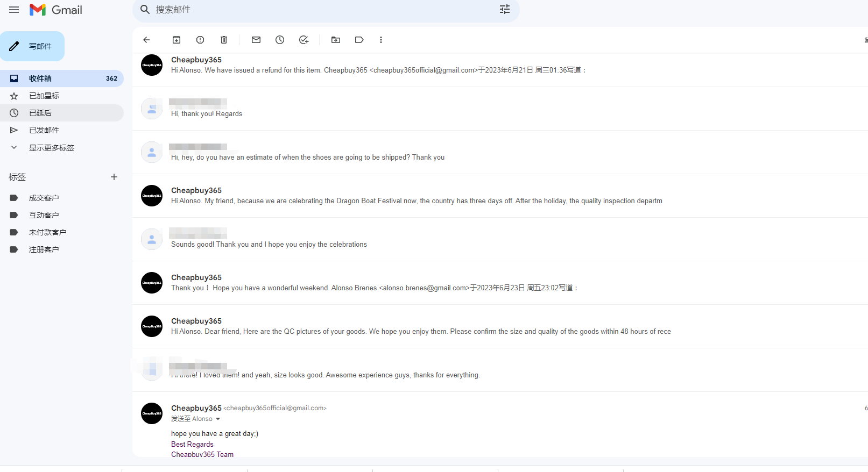
Task: Delete this conversation via trash icon
Action: point(224,40)
